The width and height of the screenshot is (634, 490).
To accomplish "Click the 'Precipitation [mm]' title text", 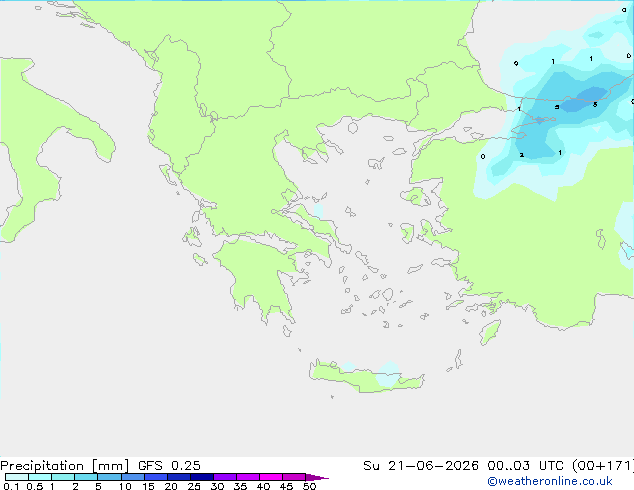I will point(65,466).
